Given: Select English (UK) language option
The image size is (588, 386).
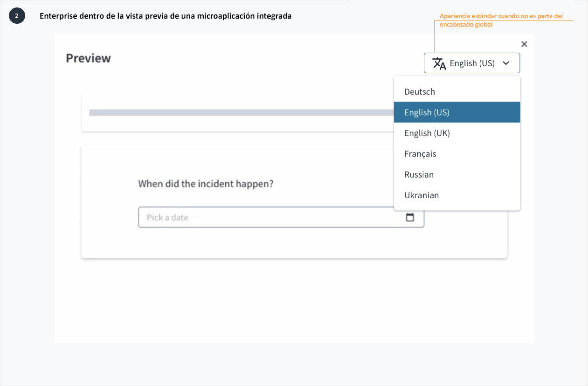Looking at the screenshot, I should [x=457, y=133].
